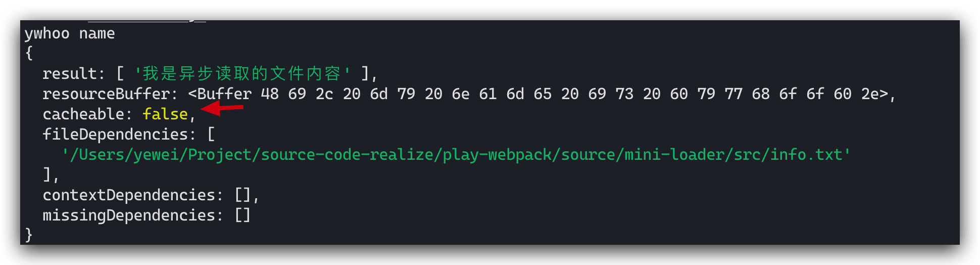The width and height of the screenshot is (980, 265).
Task: Click the cacheable property key
Action: click(83, 114)
